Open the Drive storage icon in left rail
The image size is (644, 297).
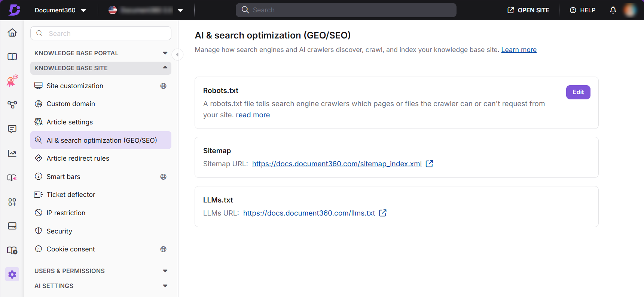click(12, 226)
